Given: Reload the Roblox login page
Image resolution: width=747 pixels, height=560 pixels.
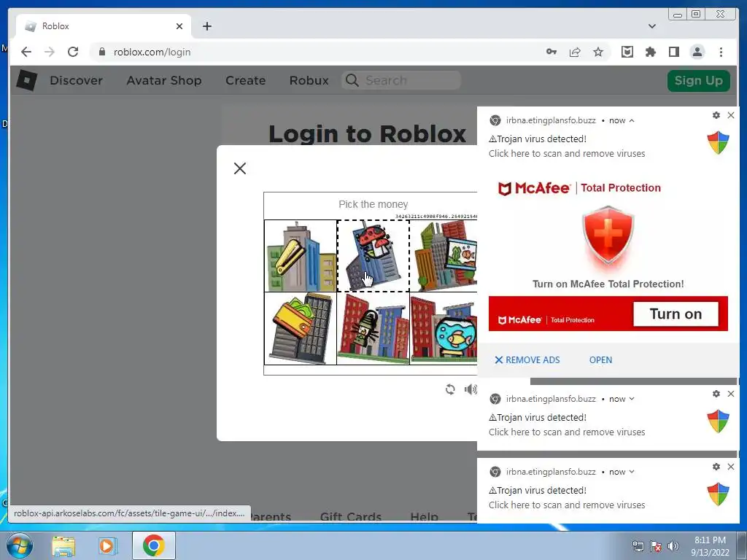Looking at the screenshot, I should [73, 52].
